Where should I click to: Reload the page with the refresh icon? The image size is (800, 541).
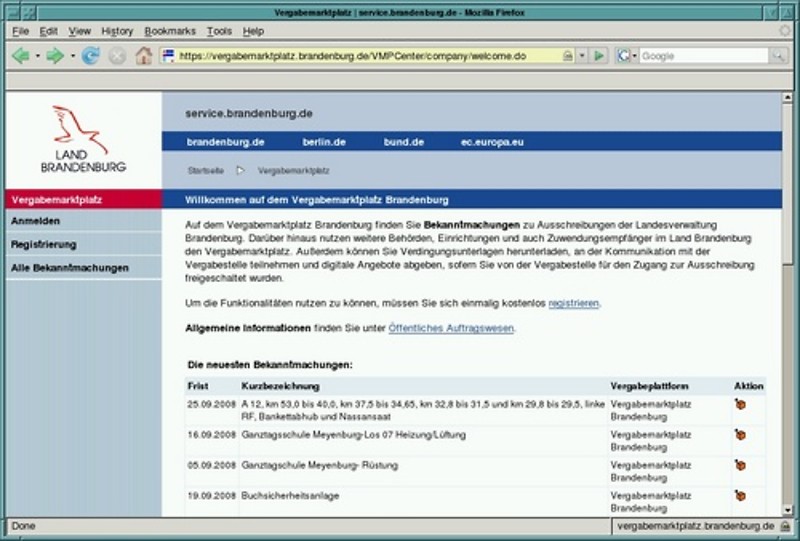pyautogui.click(x=91, y=56)
